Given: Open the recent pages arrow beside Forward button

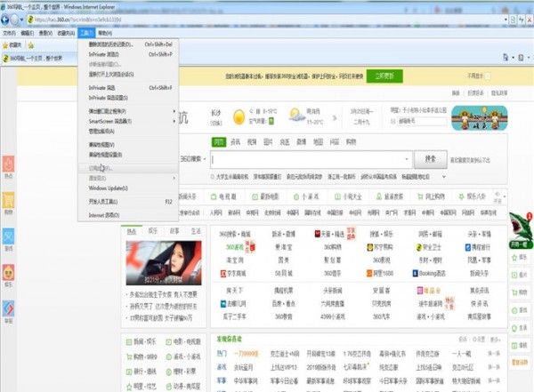Looking at the screenshot, I should point(21,20).
